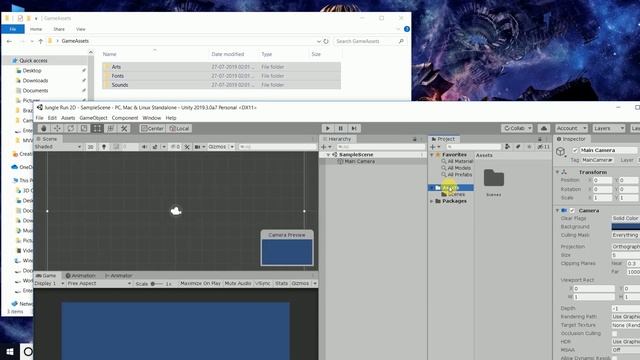Switch to Animation tab

tap(81, 276)
